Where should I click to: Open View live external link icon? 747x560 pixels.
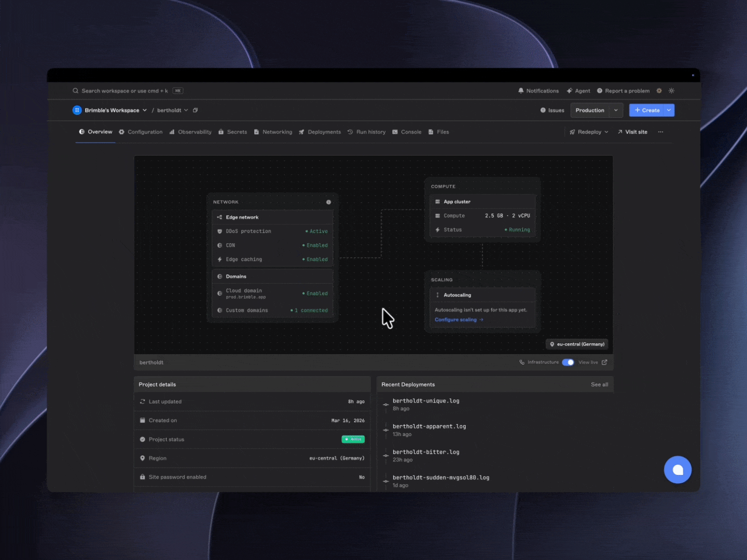(x=604, y=362)
